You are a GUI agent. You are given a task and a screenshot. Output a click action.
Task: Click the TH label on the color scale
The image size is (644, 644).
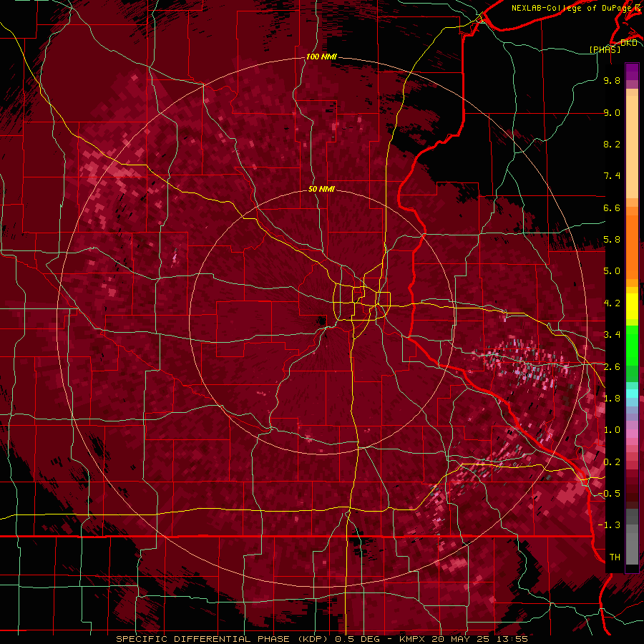pyautogui.click(x=615, y=557)
